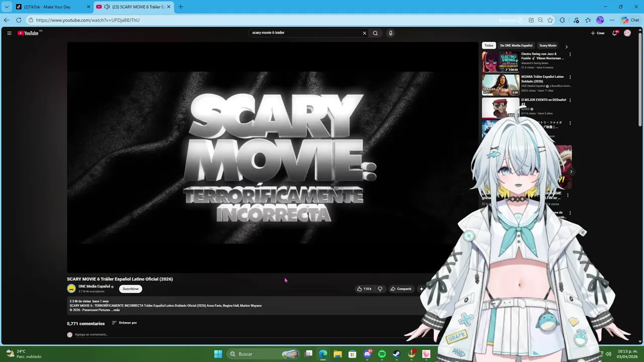Open the clock showing 10:15 p. m.
This screenshot has width=644, height=362.
(x=627, y=354)
